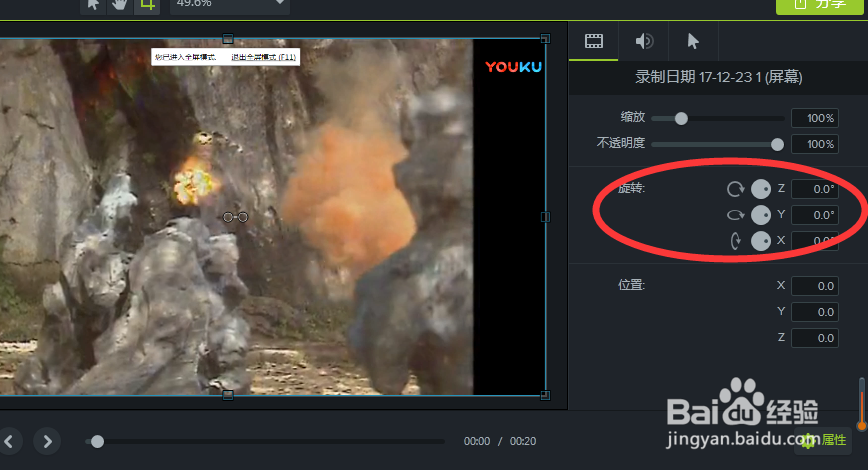
Task: Edit the position Y value field
Action: tap(815, 312)
